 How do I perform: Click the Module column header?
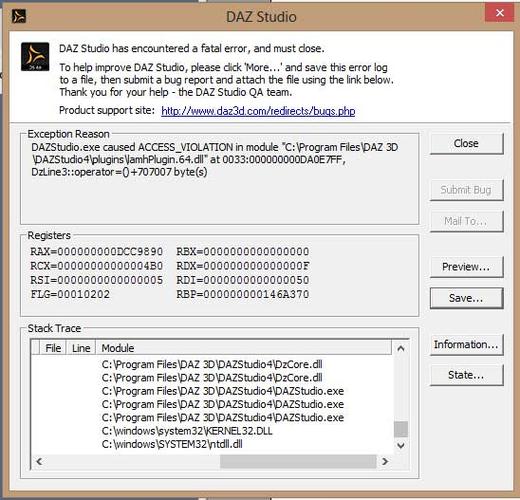(x=244, y=348)
